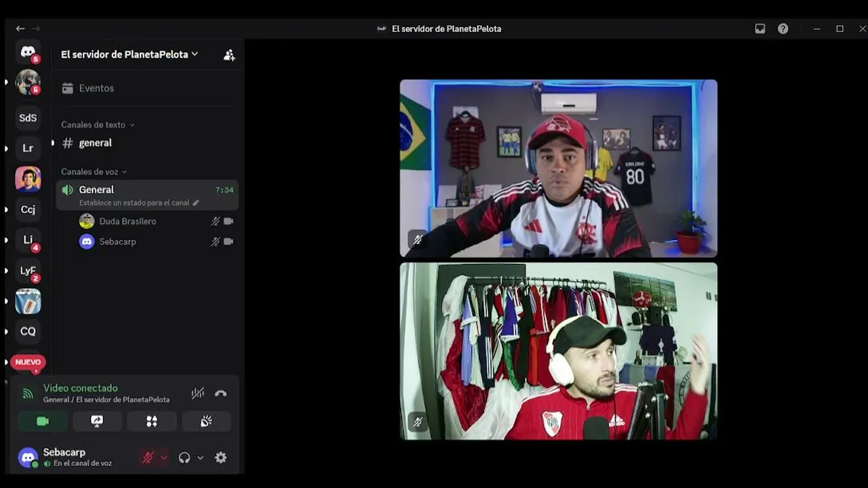Screen dimensions: 868x488
Task: Select the General voice channel
Action: tap(147, 195)
